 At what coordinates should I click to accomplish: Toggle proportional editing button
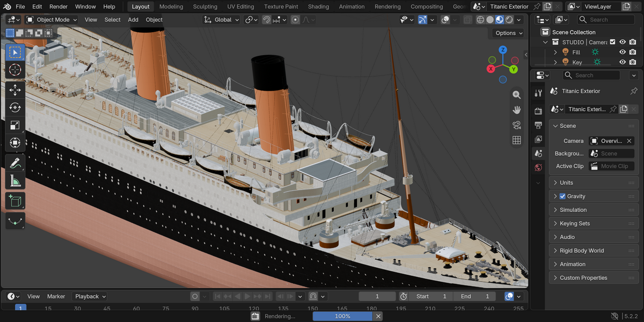click(296, 20)
